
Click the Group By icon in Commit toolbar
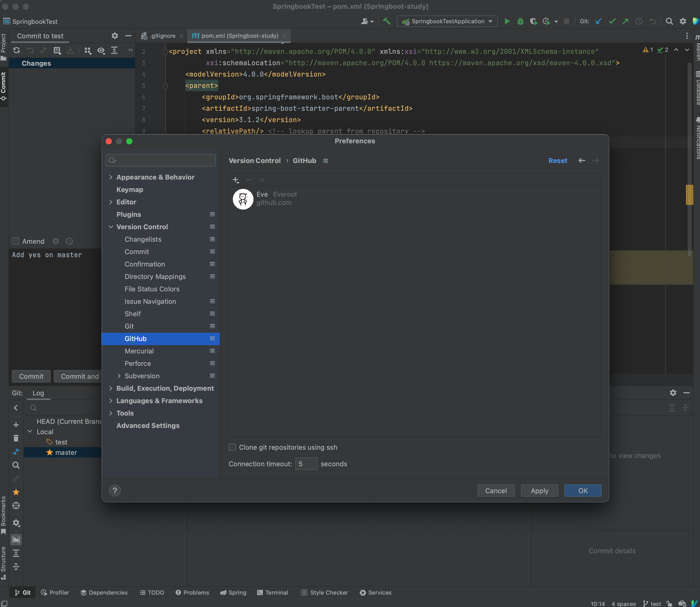(x=88, y=50)
